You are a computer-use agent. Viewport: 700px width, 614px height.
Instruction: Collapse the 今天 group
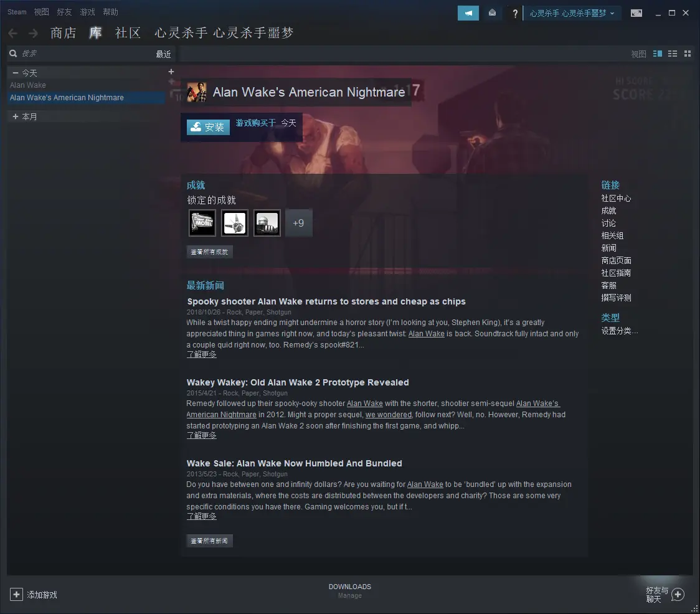[16, 72]
